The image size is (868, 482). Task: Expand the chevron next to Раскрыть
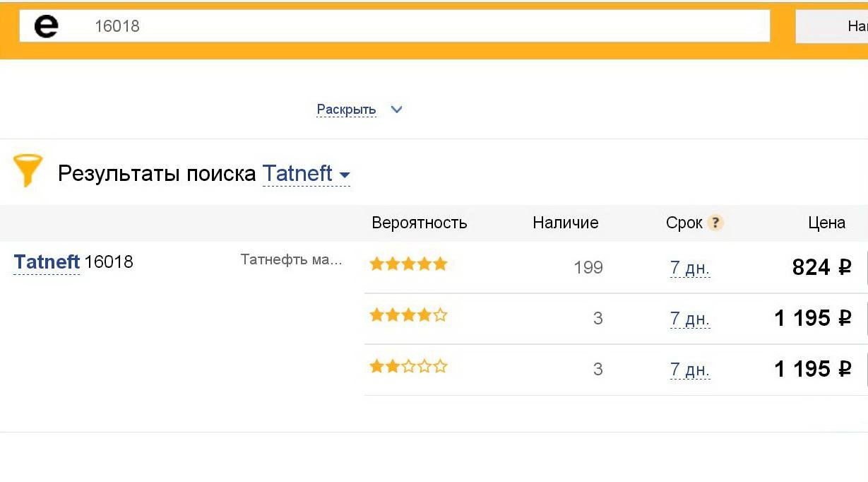[x=396, y=110]
